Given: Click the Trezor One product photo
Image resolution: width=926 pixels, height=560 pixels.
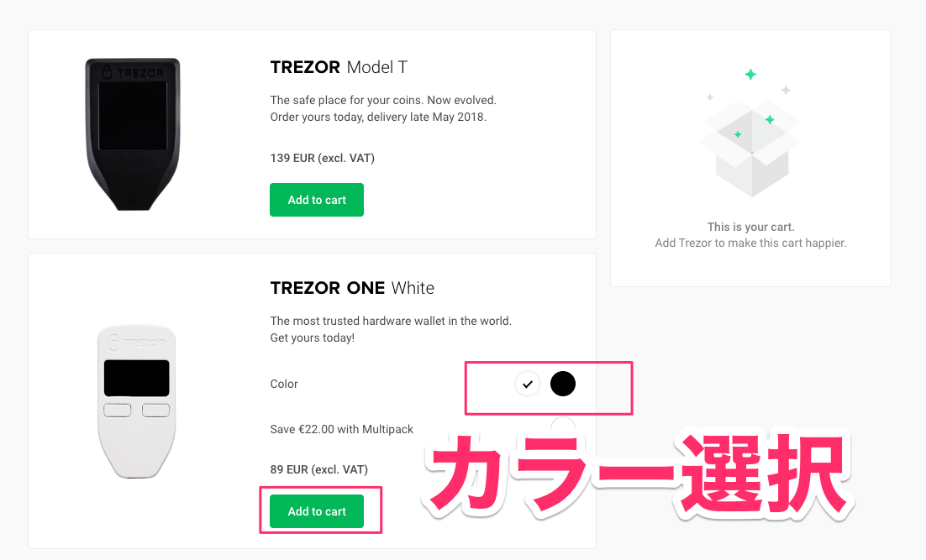Looking at the screenshot, I should (x=136, y=400).
